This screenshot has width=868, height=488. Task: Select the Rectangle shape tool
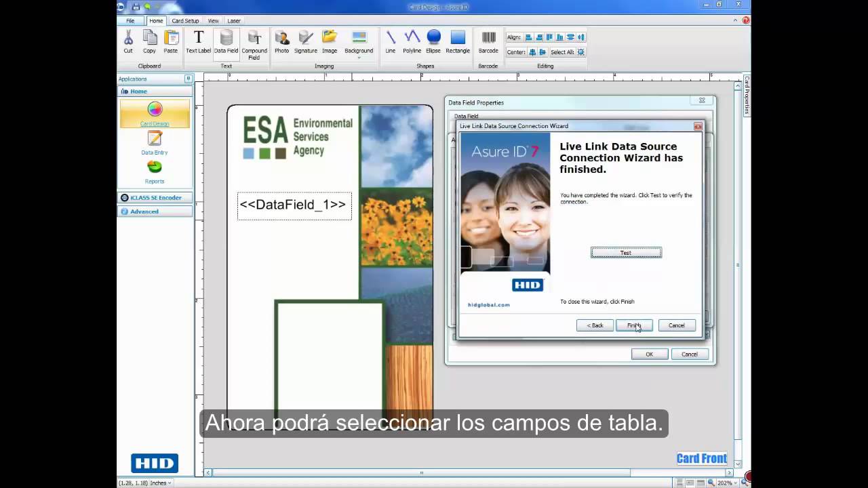pos(458,41)
